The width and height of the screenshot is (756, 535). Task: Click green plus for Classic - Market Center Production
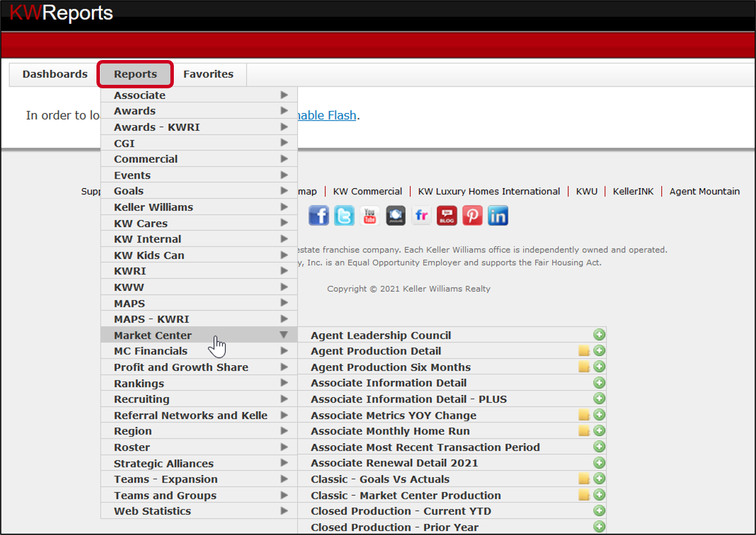(599, 495)
